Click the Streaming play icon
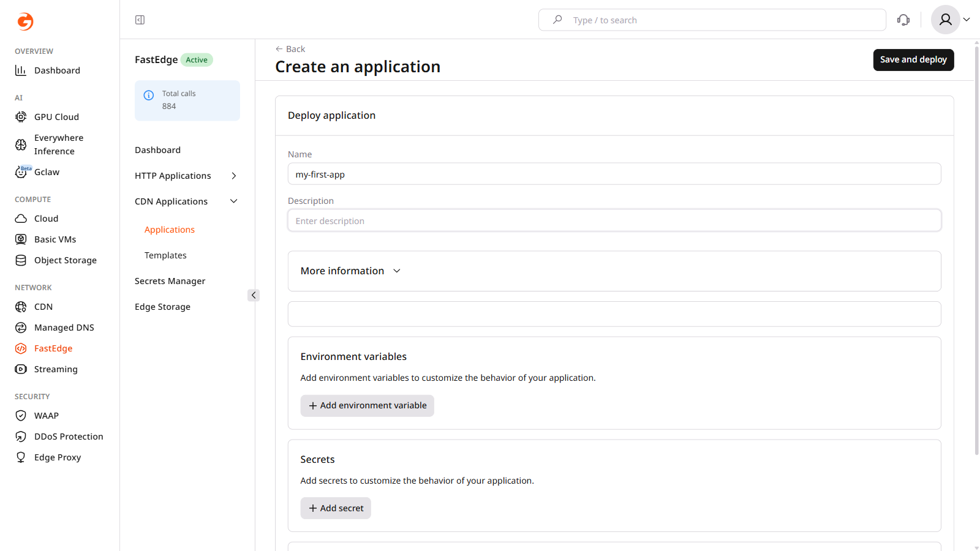The height and width of the screenshot is (551, 980). click(x=21, y=369)
